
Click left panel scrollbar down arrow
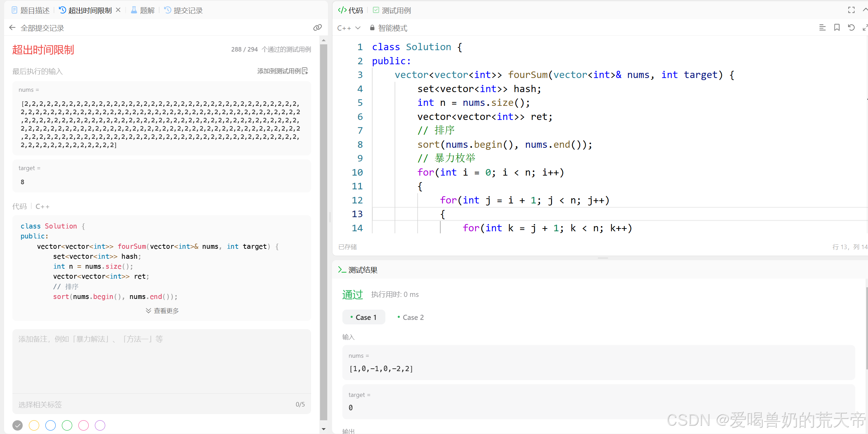tap(323, 429)
